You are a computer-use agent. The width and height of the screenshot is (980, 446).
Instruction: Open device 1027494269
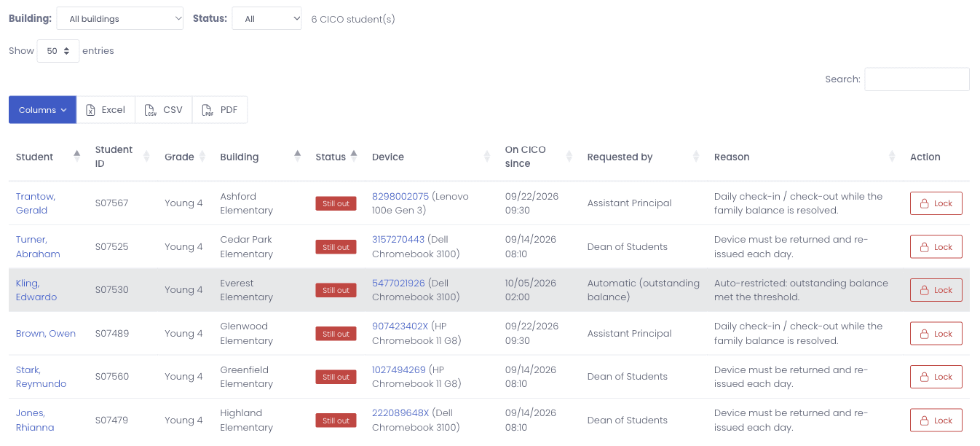(x=399, y=370)
